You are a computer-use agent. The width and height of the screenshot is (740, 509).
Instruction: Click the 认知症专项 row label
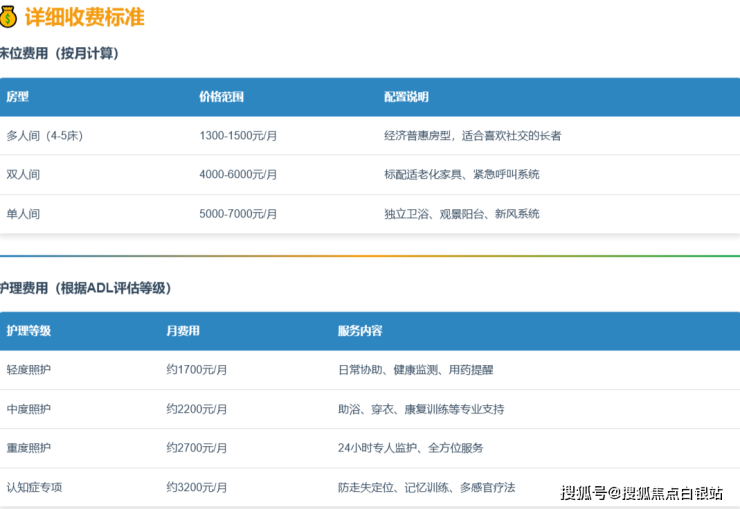point(34,487)
